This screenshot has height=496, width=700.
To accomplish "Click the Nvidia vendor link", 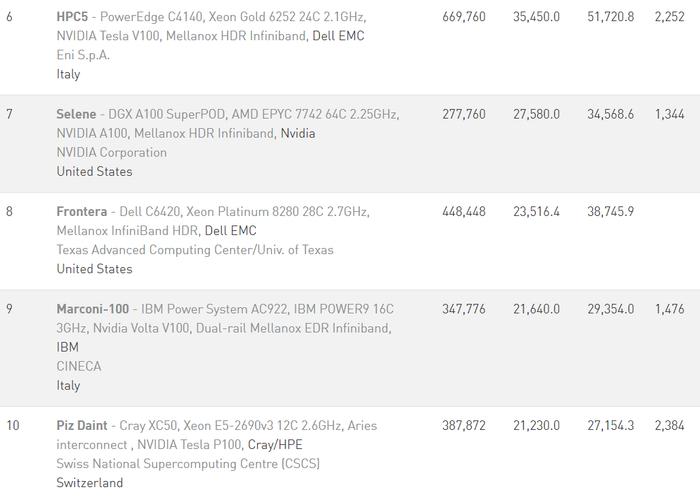I will tap(298, 133).
